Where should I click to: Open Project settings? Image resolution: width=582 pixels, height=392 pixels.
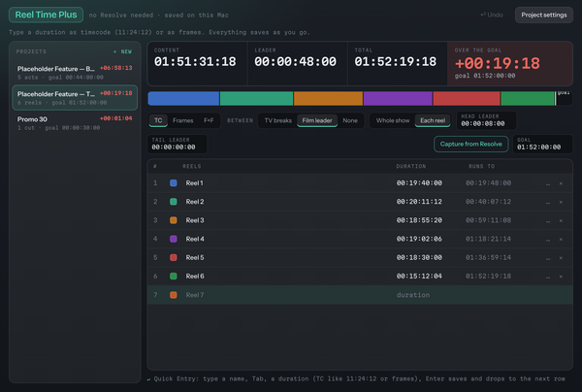[x=544, y=15]
